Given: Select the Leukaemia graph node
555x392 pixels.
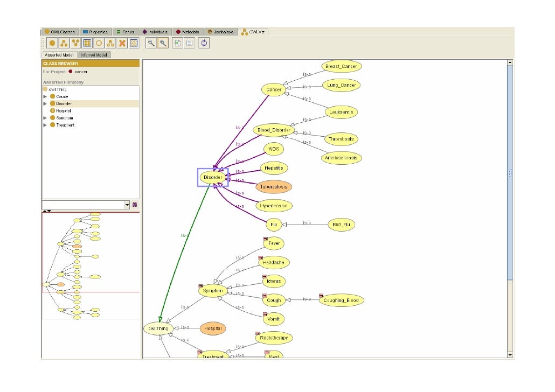Looking at the screenshot, I should coord(341,112).
